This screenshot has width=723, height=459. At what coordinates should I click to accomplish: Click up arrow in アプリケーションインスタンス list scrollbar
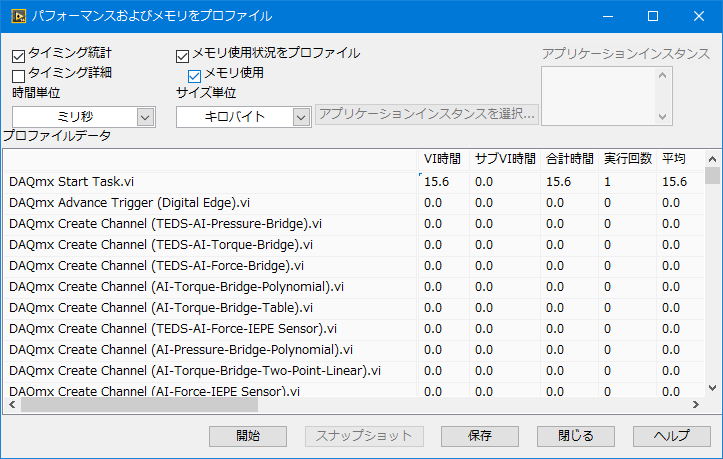click(663, 75)
